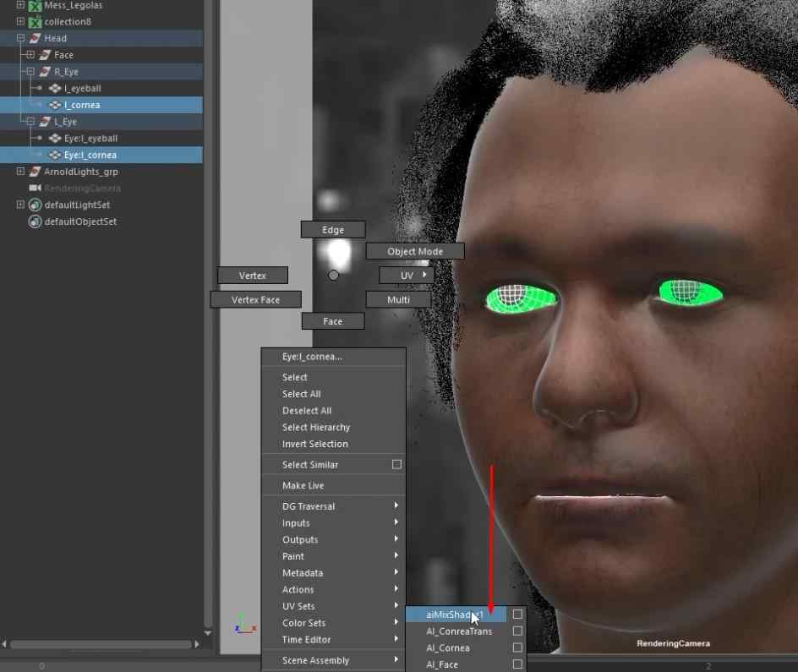
Task: Open the Inputs submenu
Action: pyautogui.click(x=334, y=523)
